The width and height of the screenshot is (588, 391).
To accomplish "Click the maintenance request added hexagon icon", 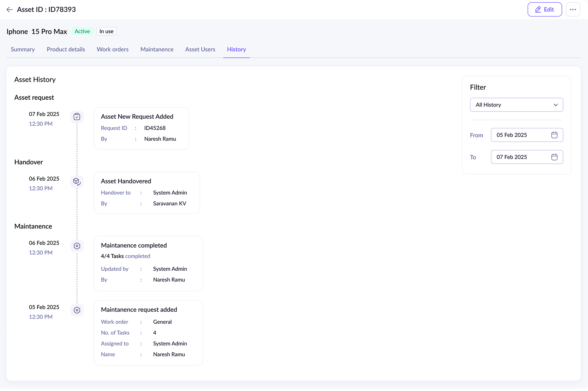I will click(77, 310).
